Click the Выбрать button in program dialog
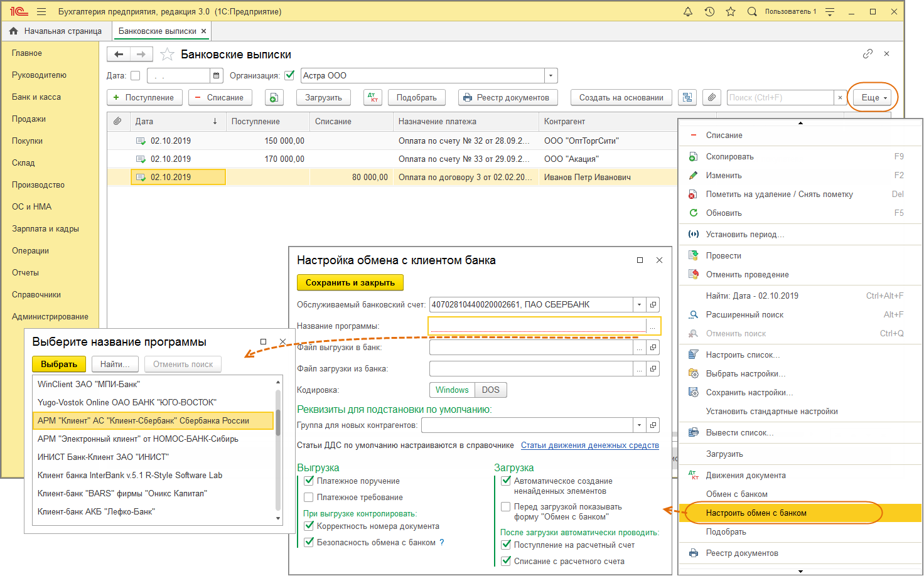 click(59, 364)
